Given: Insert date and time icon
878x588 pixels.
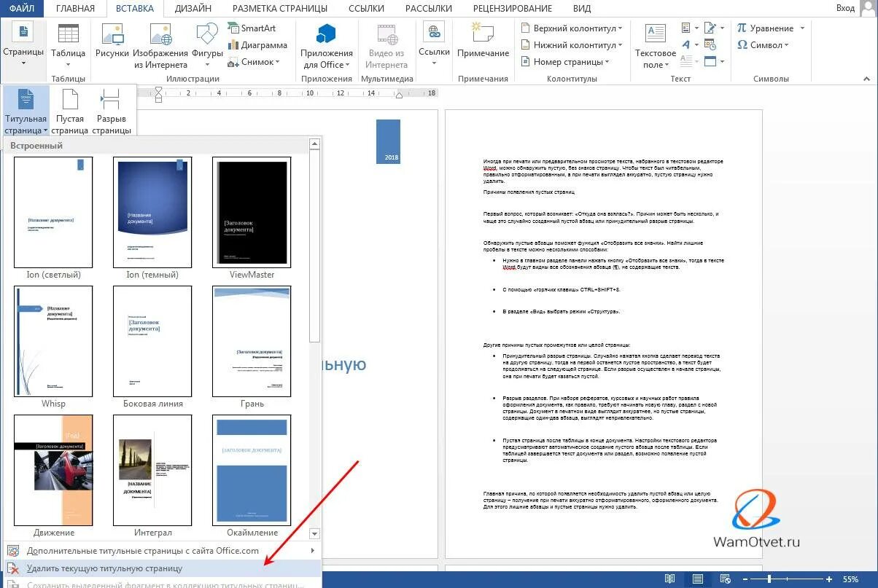Looking at the screenshot, I should point(711,45).
